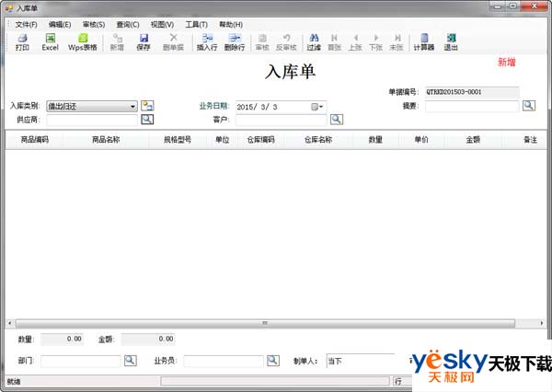Click the 仓库编码 column header
Screen dimensions: 552x392
click(x=261, y=140)
